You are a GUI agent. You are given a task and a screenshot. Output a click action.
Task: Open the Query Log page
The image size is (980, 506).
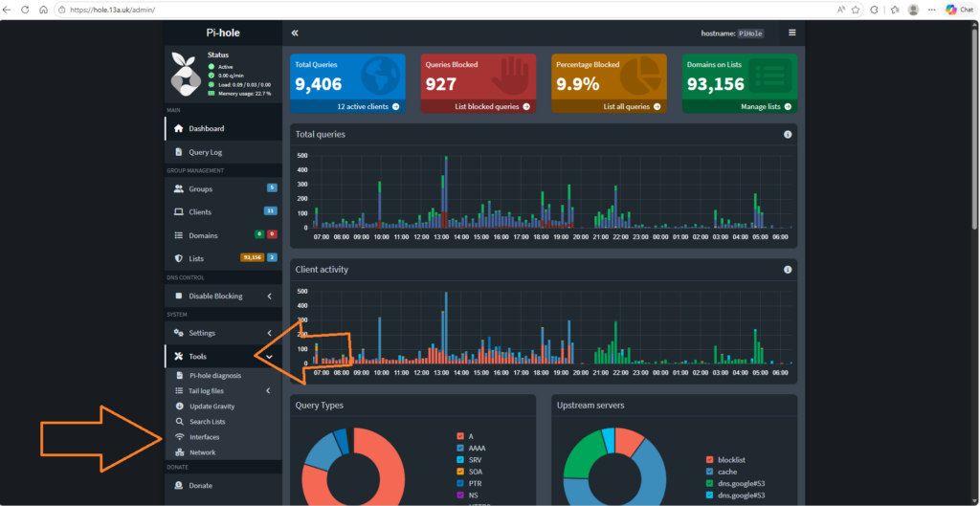click(x=224, y=152)
